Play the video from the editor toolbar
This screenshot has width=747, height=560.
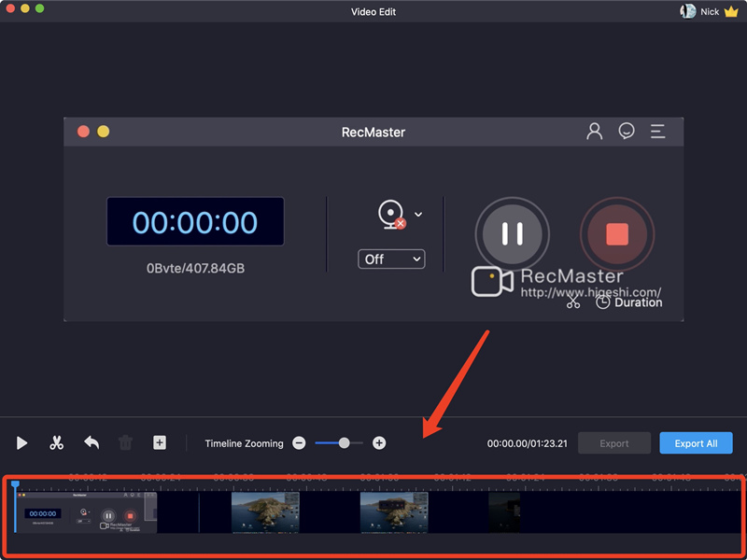[21, 443]
